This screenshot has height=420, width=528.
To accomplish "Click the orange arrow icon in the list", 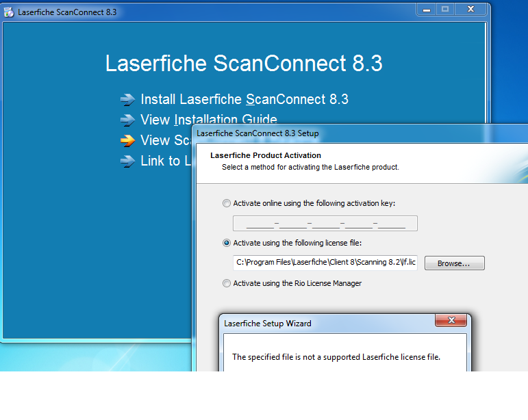I will (127, 141).
